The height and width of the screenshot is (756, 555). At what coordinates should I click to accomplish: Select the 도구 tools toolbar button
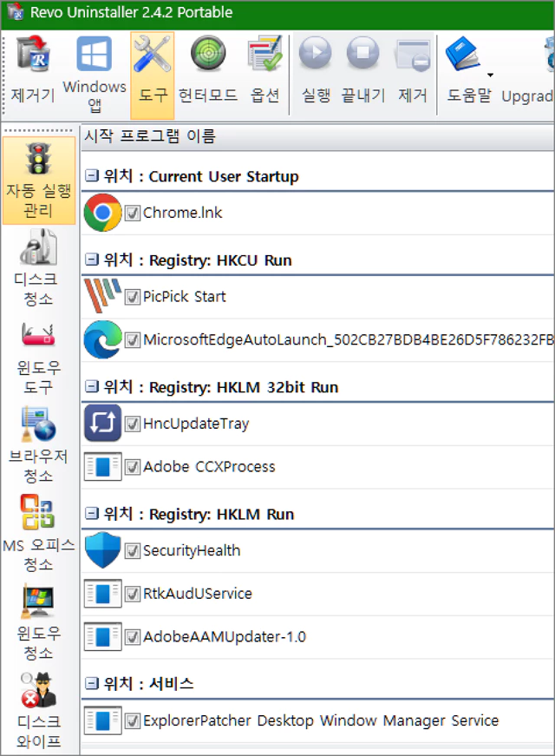(153, 76)
